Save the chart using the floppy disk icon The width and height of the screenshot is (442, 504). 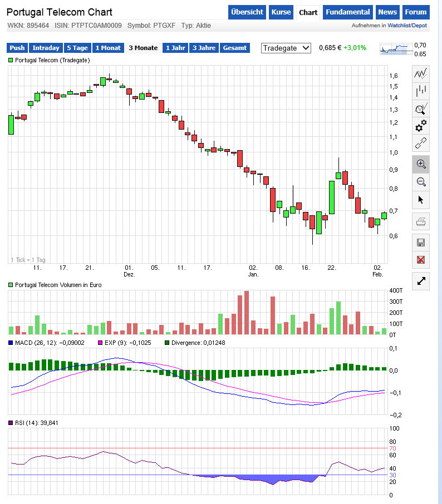coord(421,243)
